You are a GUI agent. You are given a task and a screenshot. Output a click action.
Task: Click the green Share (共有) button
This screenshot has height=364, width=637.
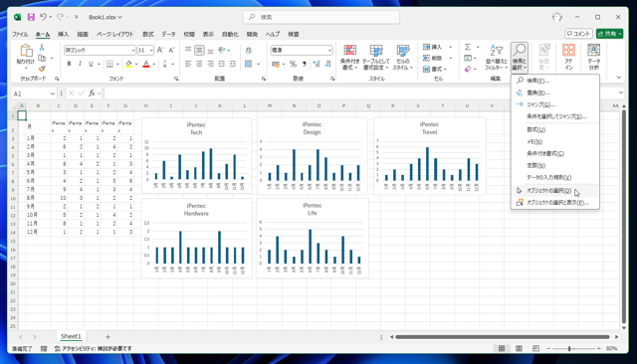tap(609, 34)
